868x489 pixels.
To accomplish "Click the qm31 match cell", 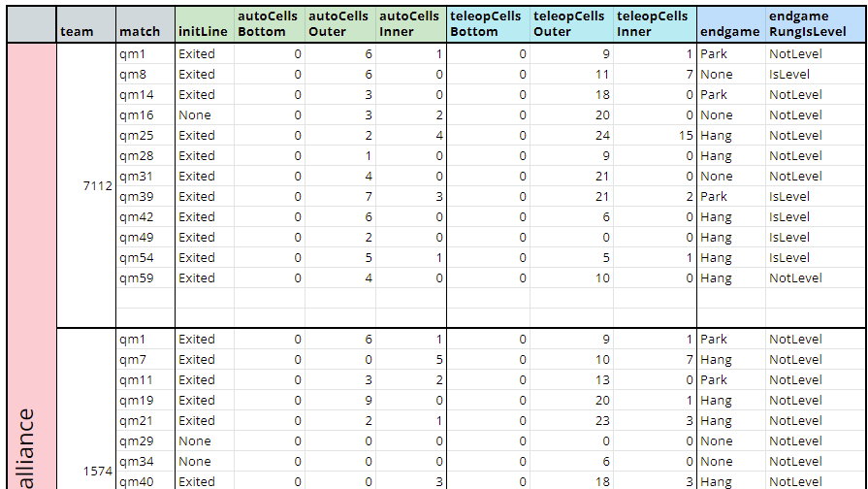I will [145, 177].
